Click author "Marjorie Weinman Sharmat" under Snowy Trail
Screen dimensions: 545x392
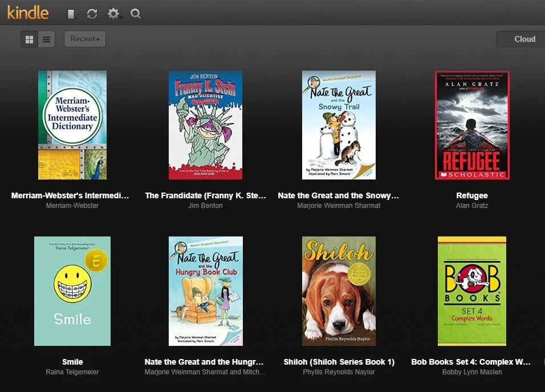[339, 206]
